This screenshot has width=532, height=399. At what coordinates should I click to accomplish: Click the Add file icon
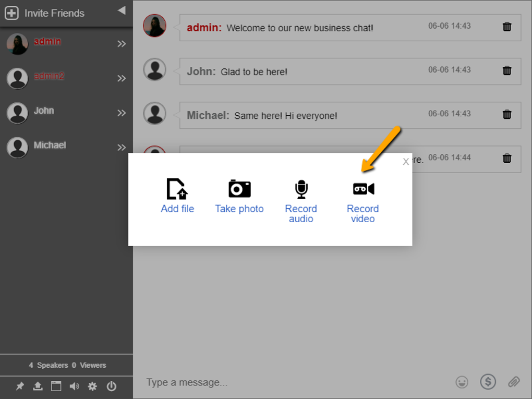177,189
